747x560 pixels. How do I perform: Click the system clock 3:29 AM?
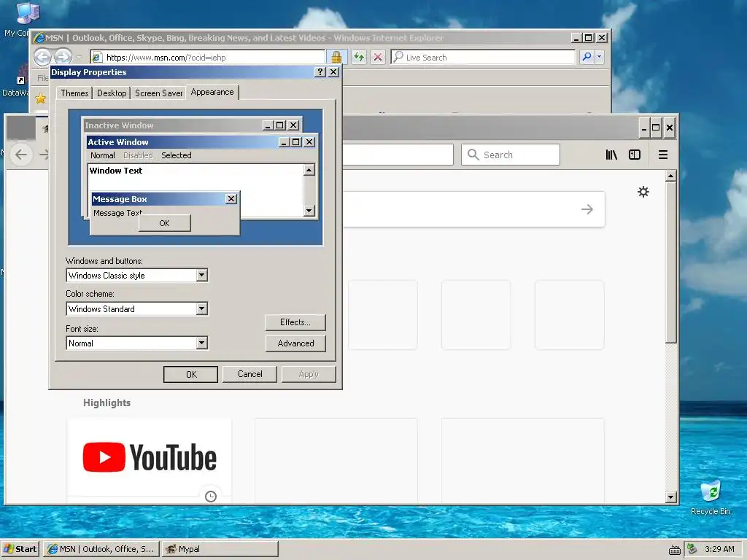pos(719,549)
